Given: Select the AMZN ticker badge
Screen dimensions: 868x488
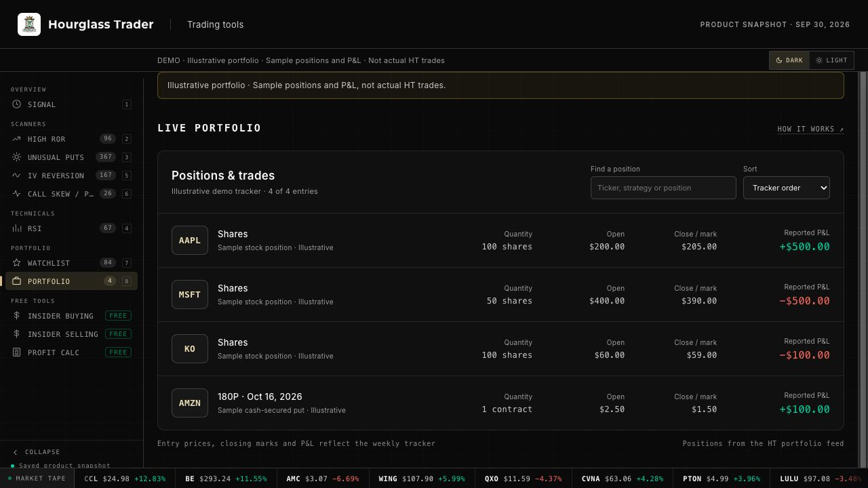Looking at the screenshot, I should pyautogui.click(x=190, y=403).
